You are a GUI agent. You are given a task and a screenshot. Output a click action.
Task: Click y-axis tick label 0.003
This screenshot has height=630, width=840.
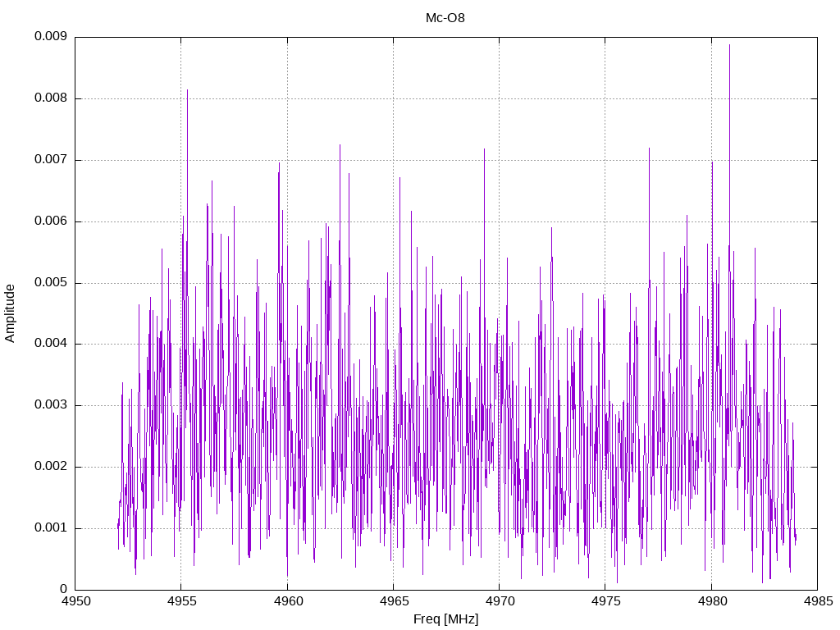[x=51, y=405]
